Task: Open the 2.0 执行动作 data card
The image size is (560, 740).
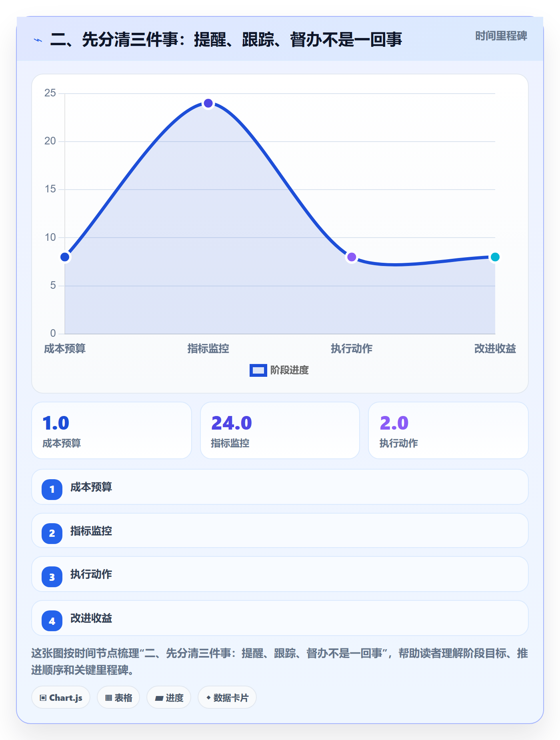Action: click(x=448, y=430)
